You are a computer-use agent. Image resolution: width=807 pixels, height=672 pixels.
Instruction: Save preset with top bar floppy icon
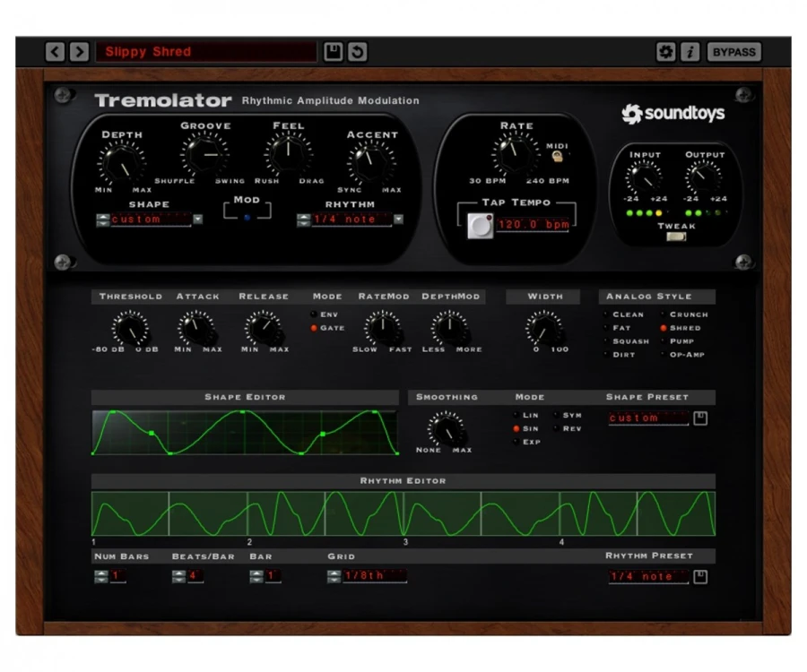333,52
